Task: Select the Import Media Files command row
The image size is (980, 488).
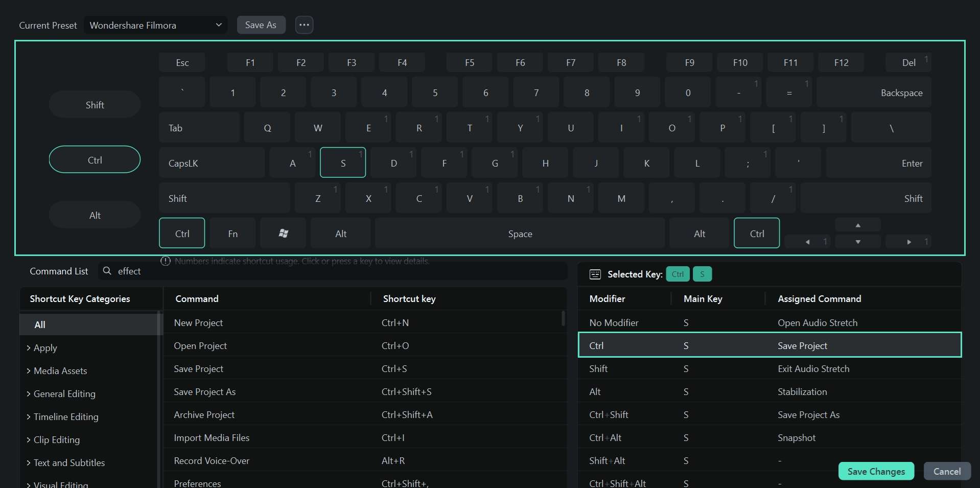Action: click(365, 437)
